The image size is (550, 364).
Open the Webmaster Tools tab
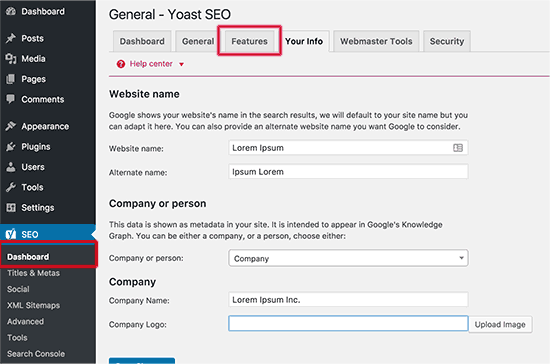[376, 41]
